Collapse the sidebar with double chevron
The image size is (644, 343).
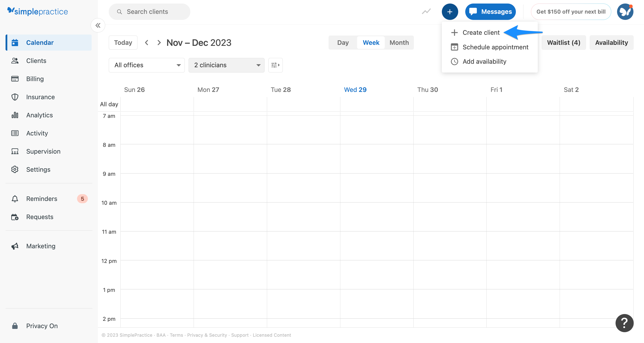[98, 25]
